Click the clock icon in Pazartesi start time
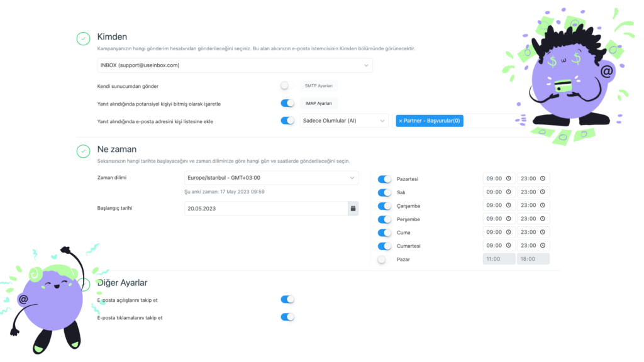The height and width of the screenshot is (362, 644). [508, 178]
